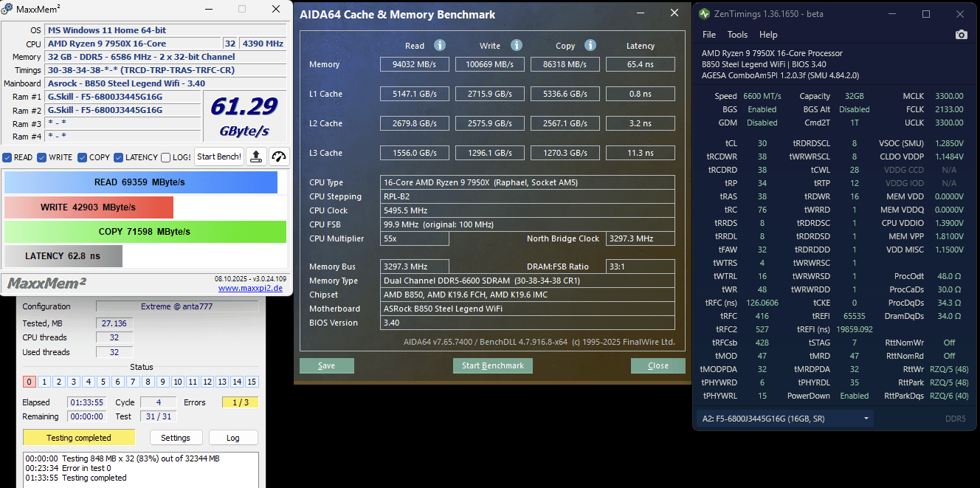The image size is (980, 488).
Task: Click the Elapsed 01:33:55 field
Action: click(x=86, y=402)
